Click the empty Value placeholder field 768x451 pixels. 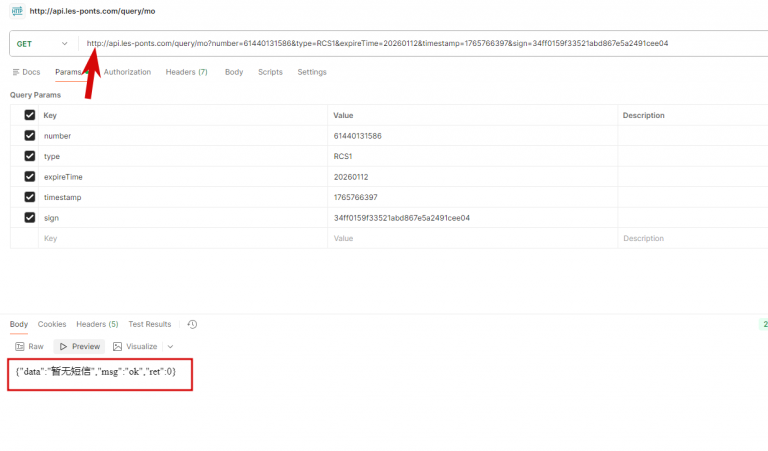click(473, 238)
